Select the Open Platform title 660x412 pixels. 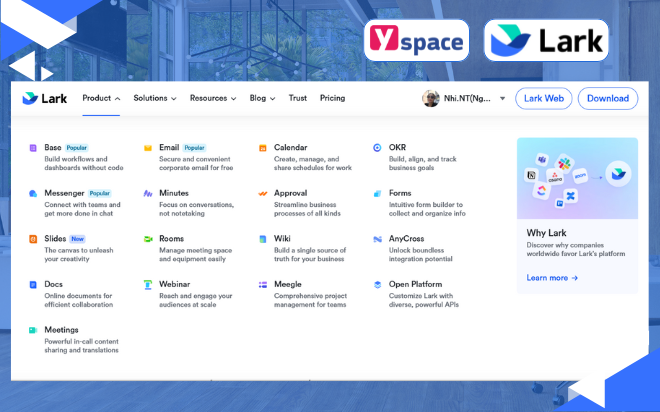415,284
